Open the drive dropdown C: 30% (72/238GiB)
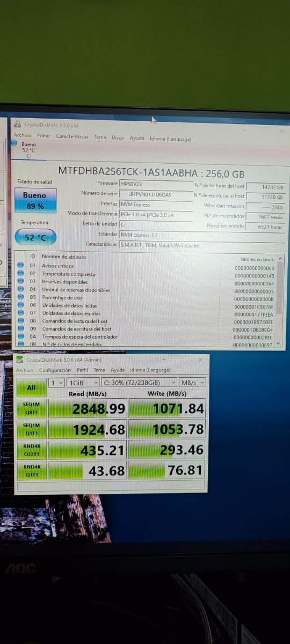Viewport: 290px width, 644px height. 140,383
